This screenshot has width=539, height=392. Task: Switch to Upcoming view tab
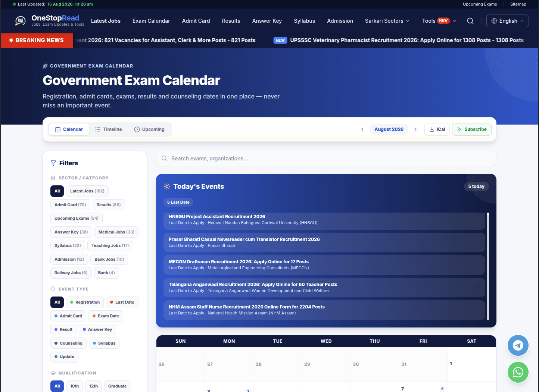149,129
